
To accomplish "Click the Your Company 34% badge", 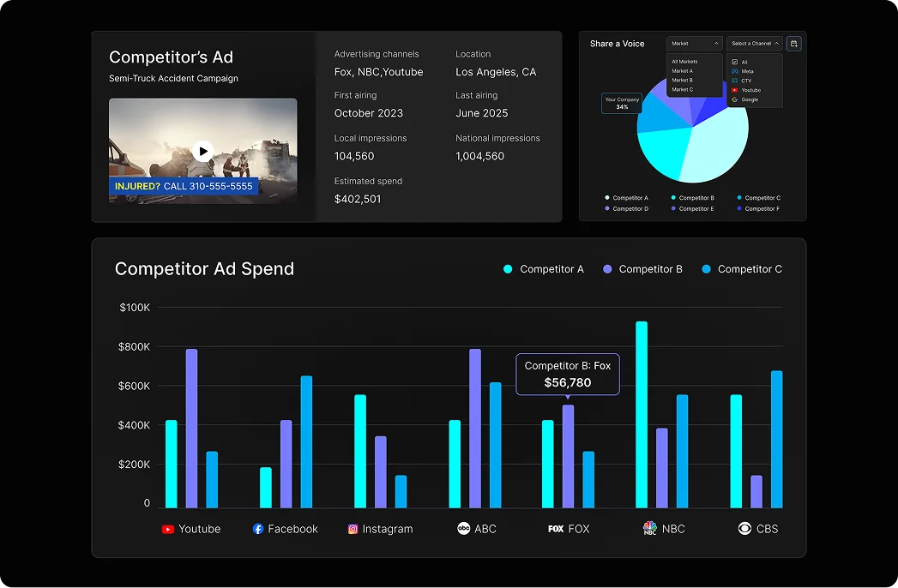I will coord(620,103).
